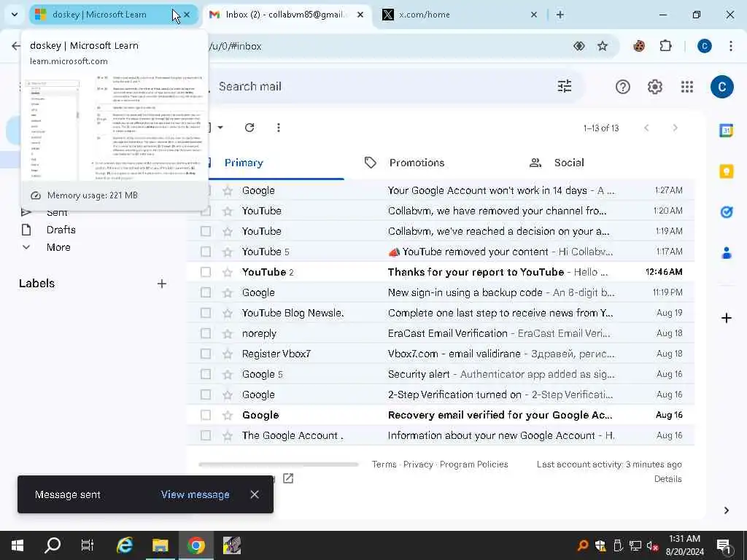Open the cookie extension icon
Screen dimensions: 747x560
pyautogui.click(x=639, y=46)
